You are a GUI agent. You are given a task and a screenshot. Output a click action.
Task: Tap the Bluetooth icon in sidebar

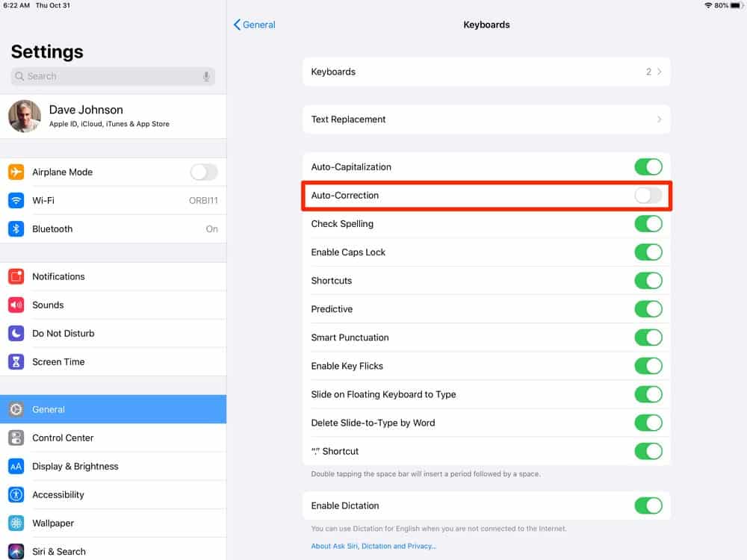(16, 228)
